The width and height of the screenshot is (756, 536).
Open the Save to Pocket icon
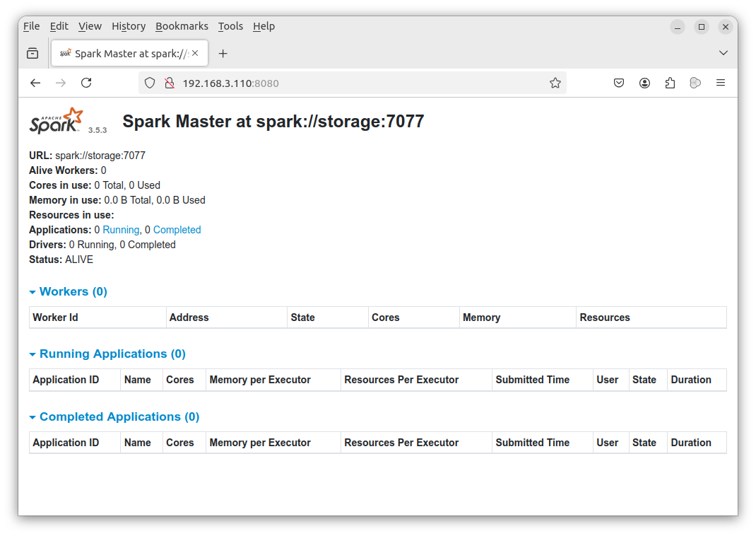click(x=619, y=83)
